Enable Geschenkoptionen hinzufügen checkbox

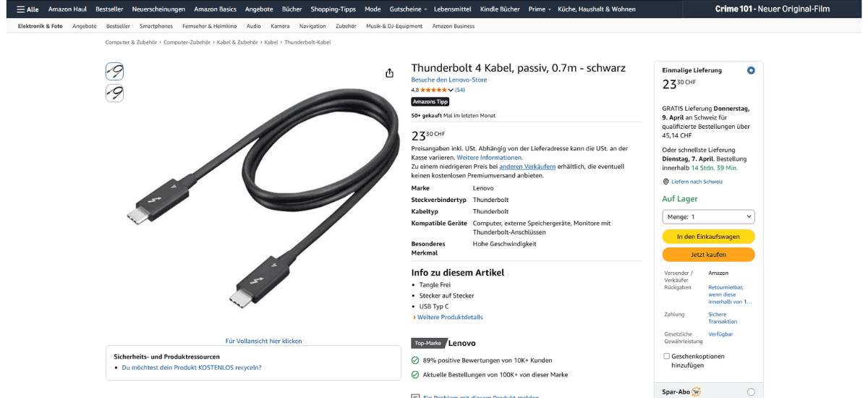(x=666, y=356)
